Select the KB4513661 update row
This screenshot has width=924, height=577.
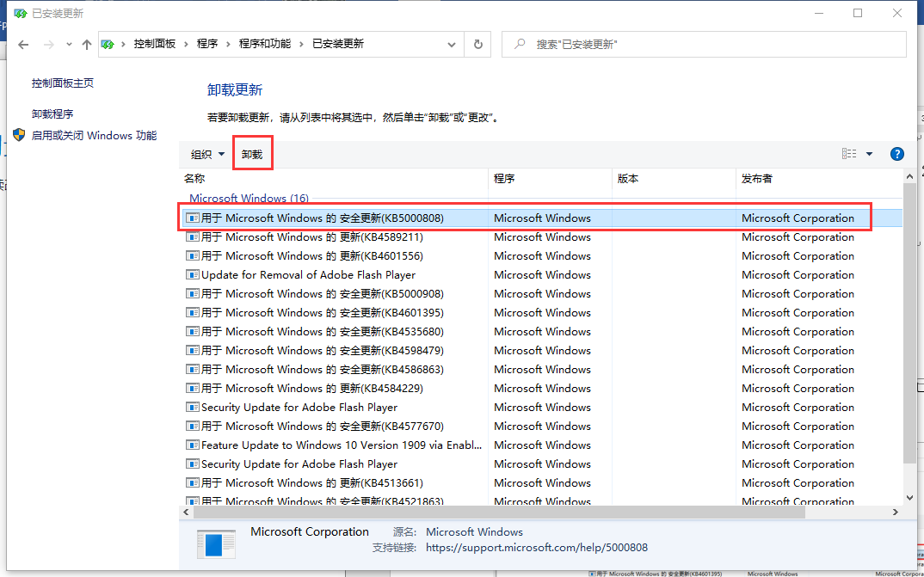[541, 482]
